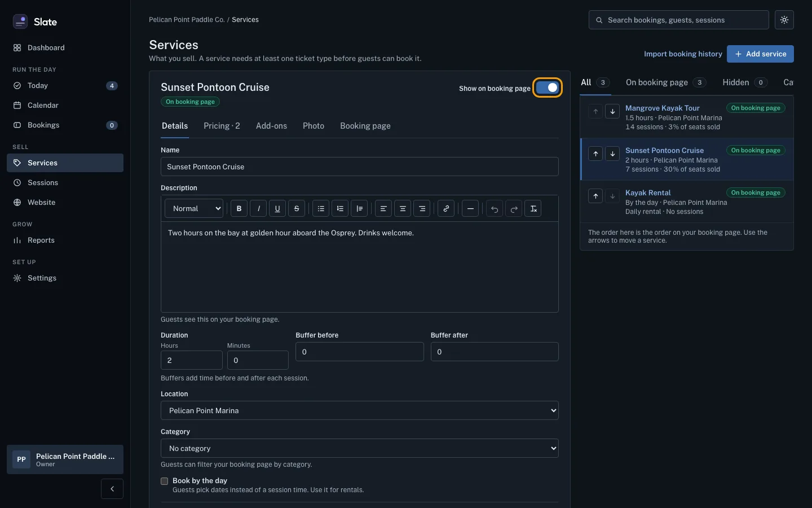This screenshot has width=812, height=508.
Task: Move Sunset Pontoon Cruise down
Action: point(612,154)
